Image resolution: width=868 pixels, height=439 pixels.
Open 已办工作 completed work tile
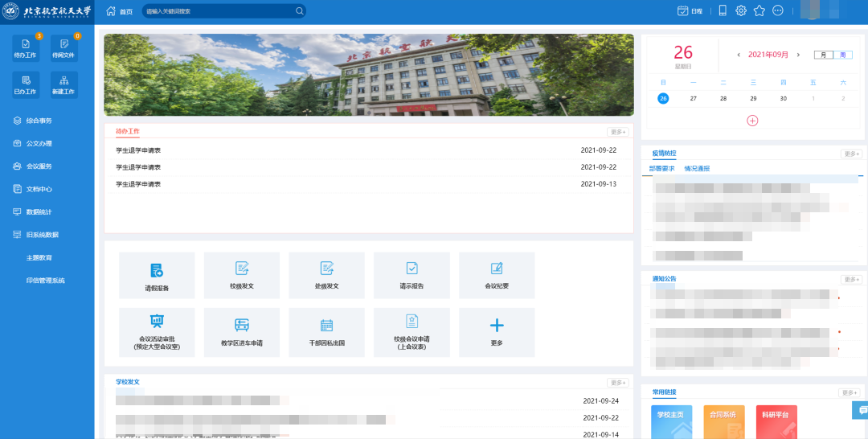26,84
